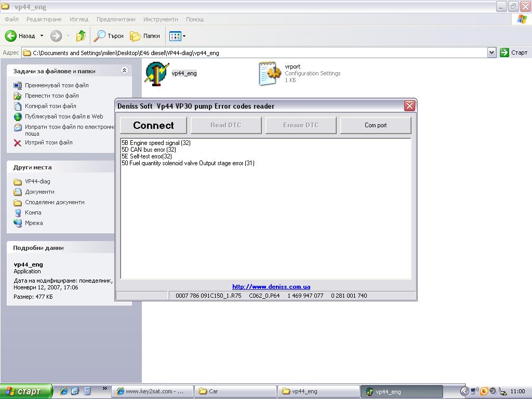Screen dimensions: 532x399
Task: Click into the address bar path field
Action: coord(255,53)
